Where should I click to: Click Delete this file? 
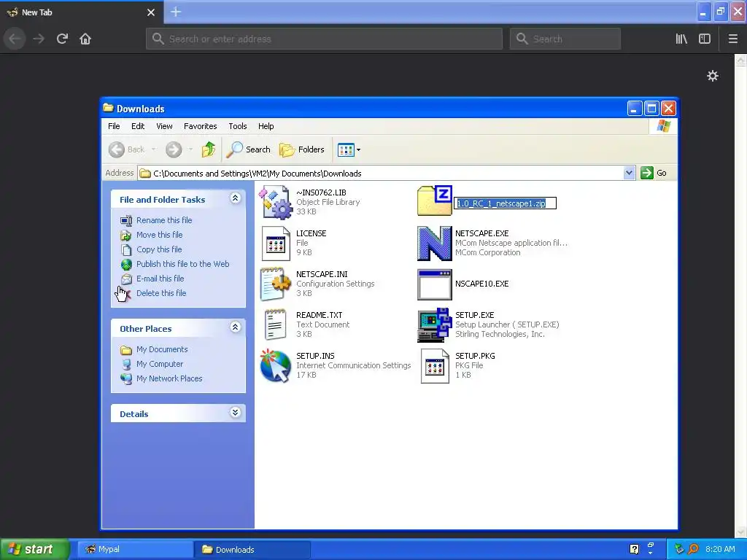pos(161,293)
